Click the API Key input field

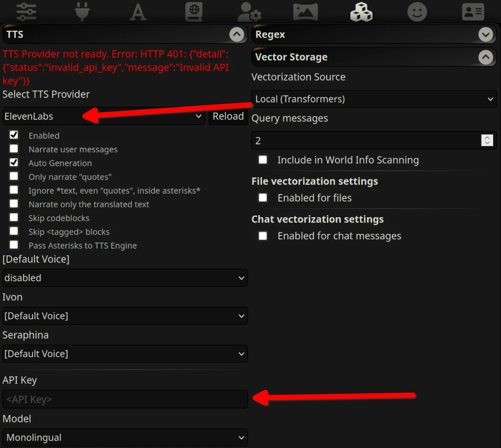pyautogui.click(x=125, y=399)
